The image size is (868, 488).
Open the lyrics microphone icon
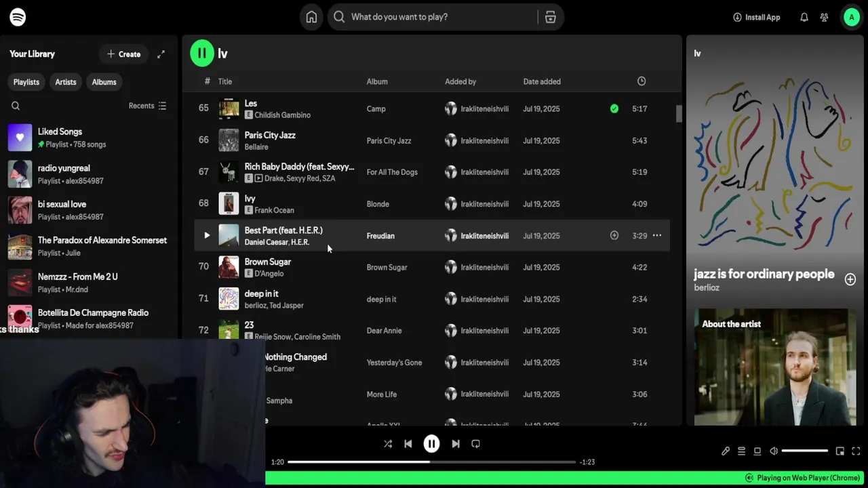click(x=726, y=451)
